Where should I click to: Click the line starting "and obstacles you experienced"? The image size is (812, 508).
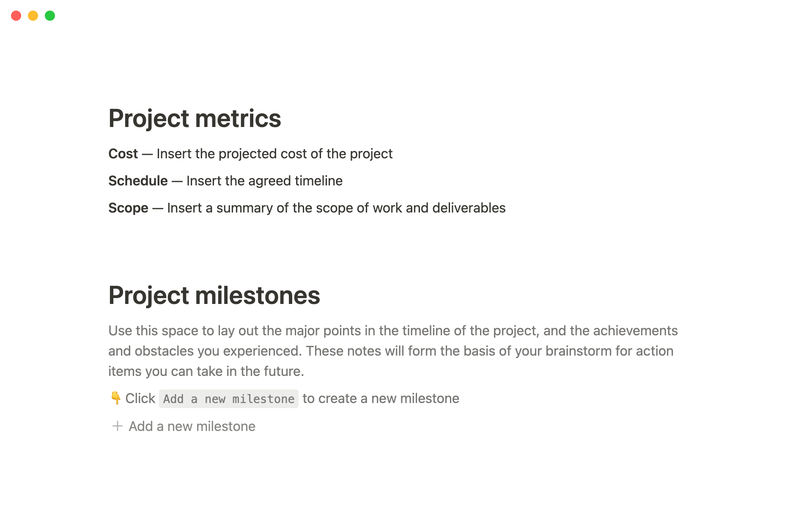(x=390, y=351)
